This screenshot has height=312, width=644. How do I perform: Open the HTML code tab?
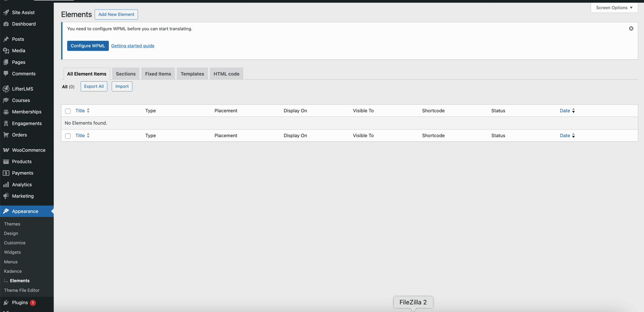tap(226, 74)
